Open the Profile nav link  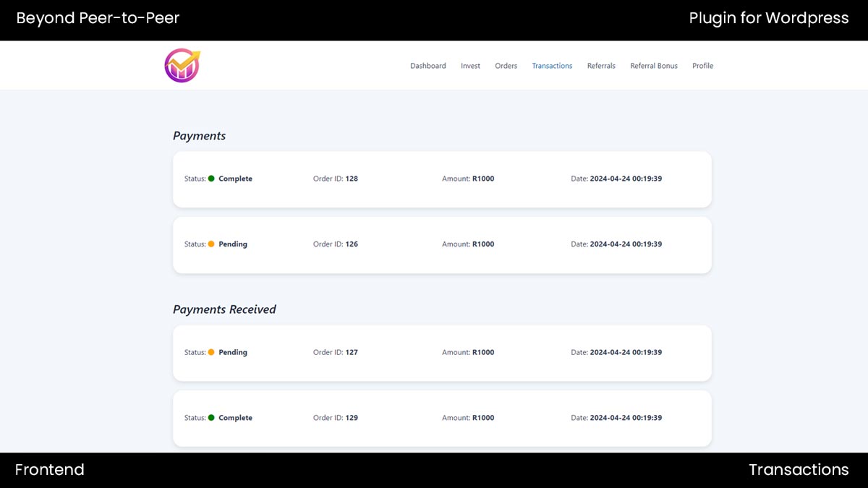tap(702, 66)
